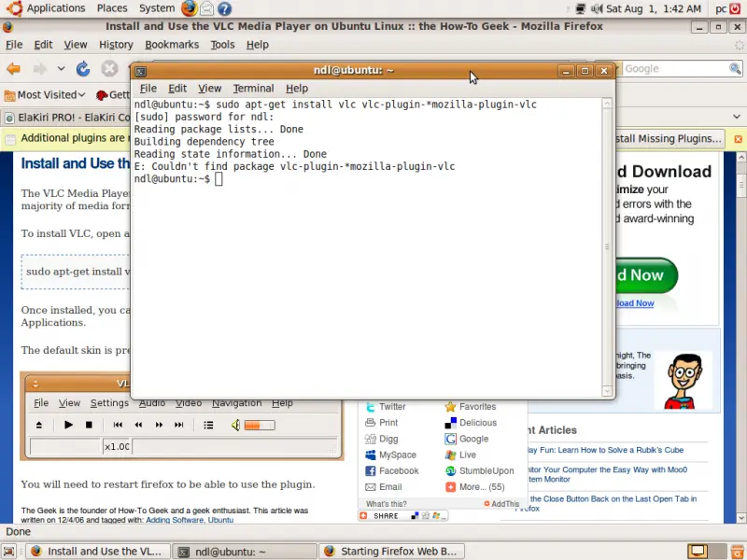
Task: Click the Print share option
Action: pyautogui.click(x=381, y=423)
